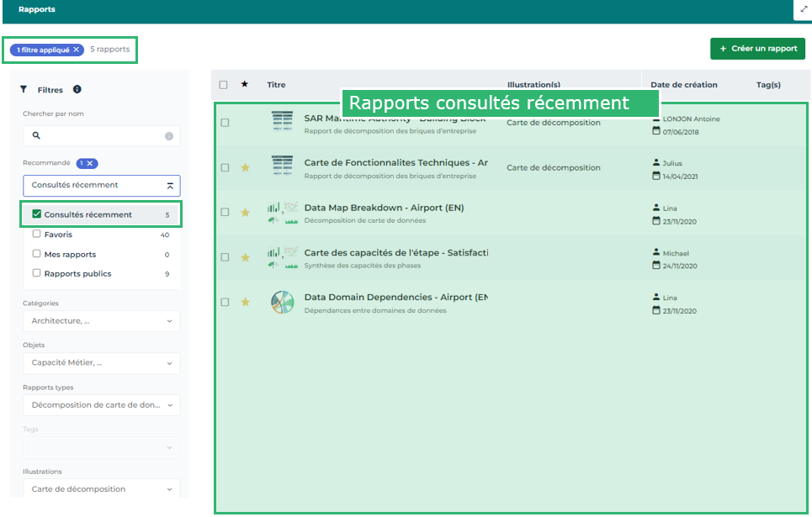Click the SAR Maritime Authority report icon

[283, 122]
